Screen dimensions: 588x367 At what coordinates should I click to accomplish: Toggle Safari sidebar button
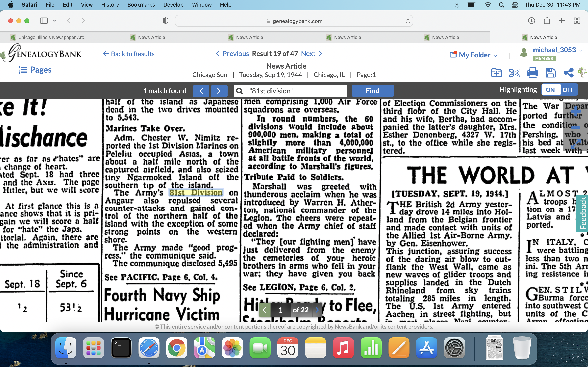44,21
